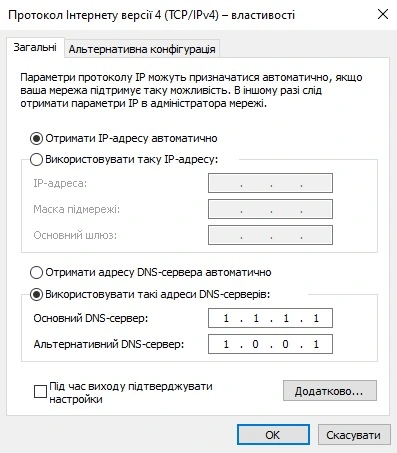Image resolution: width=397 pixels, height=453 pixels.
Task: Click the last octet of alternate DNS
Action: click(x=316, y=344)
